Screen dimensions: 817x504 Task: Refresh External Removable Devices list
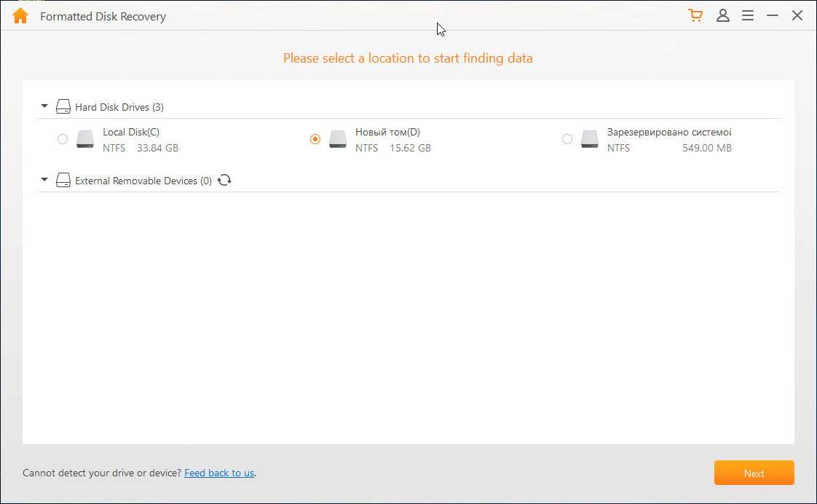[224, 180]
